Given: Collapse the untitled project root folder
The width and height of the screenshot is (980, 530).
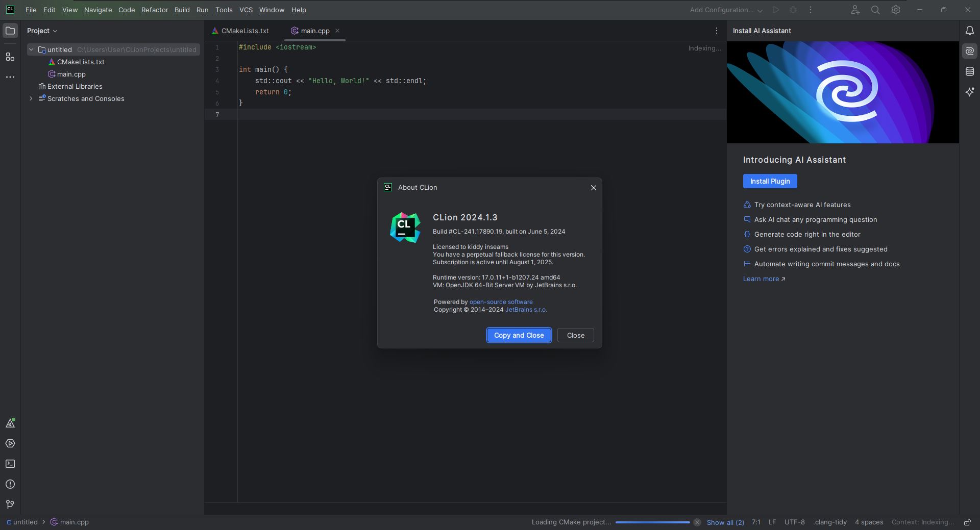Looking at the screenshot, I should tap(31, 49).
